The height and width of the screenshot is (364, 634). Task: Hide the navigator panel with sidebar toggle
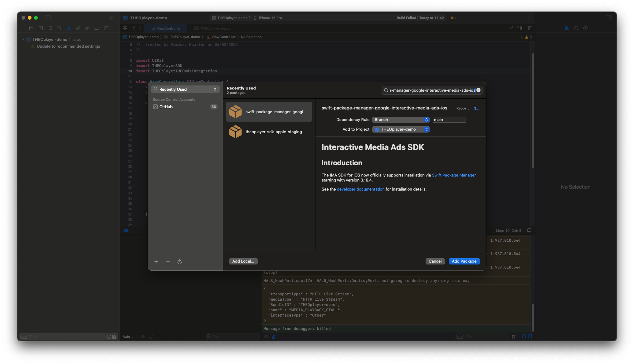pyautogui.click(x=47, y=18)
